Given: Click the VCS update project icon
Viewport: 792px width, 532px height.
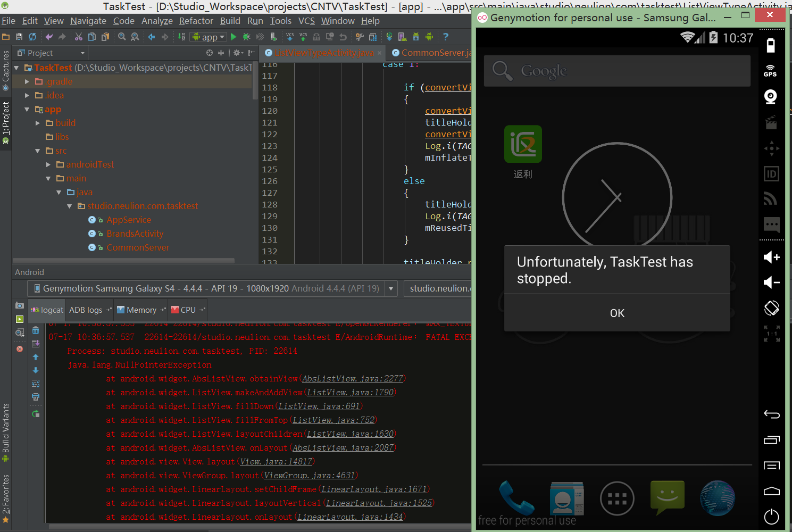Looking at the screenshot, I should pos(290,37).
